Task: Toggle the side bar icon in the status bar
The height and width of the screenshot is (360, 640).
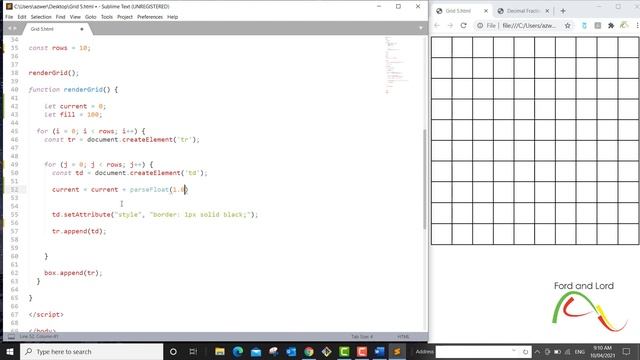Action: (11, 337)
